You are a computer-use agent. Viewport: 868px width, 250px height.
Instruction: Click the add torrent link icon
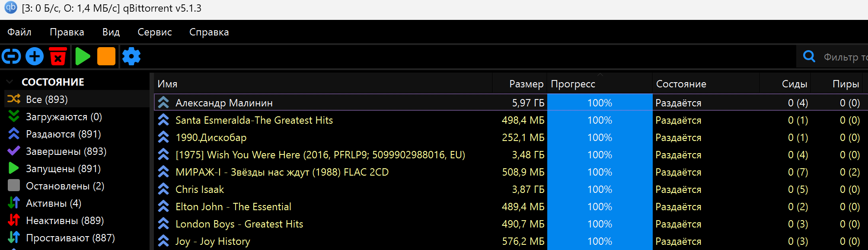pos(11,57)
